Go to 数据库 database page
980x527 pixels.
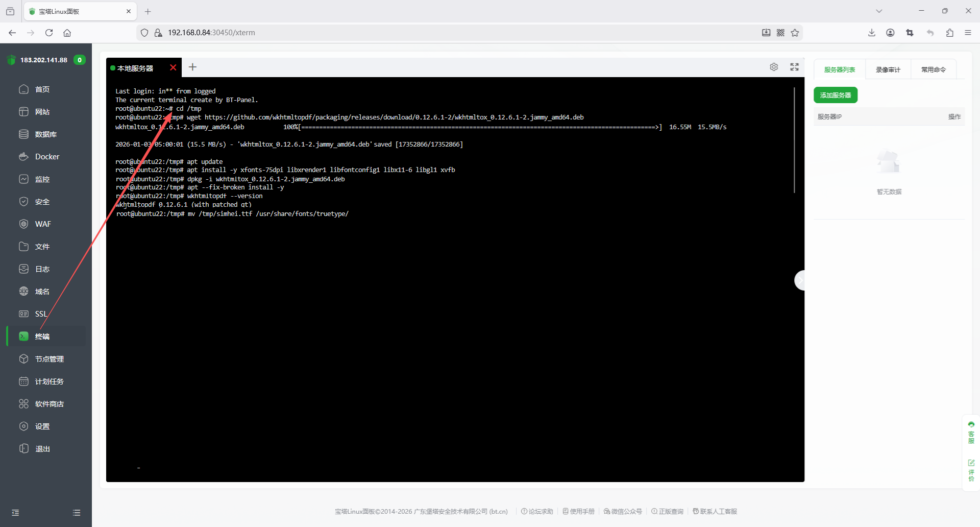click(x=45, y=134)
